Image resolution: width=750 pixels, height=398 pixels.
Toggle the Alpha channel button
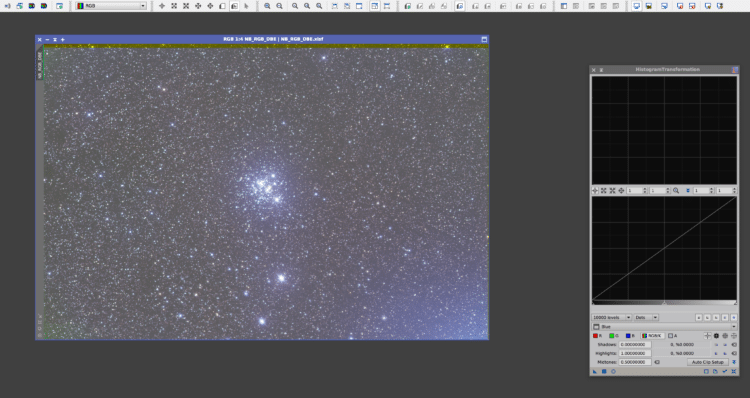tap(673, 336)
